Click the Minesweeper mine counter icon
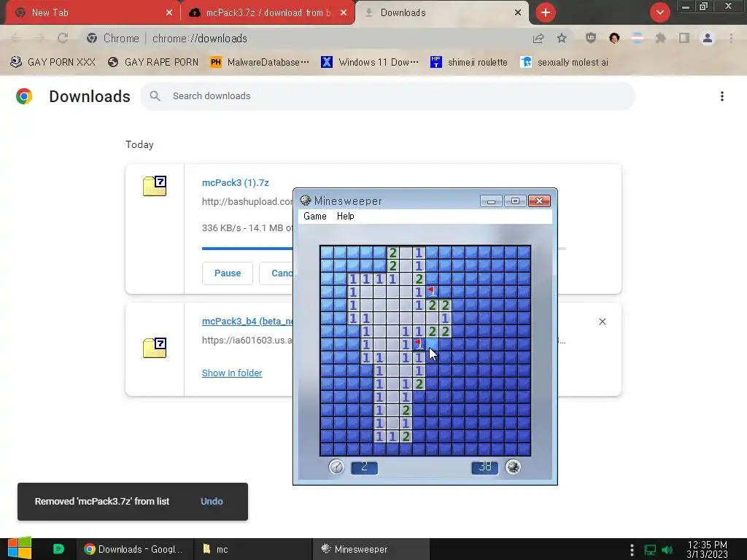747x560 pixels. click(x=513, y=467)
